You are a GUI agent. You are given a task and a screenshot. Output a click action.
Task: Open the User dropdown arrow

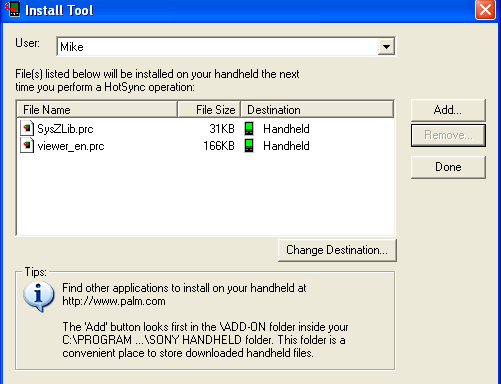(386, 46)
